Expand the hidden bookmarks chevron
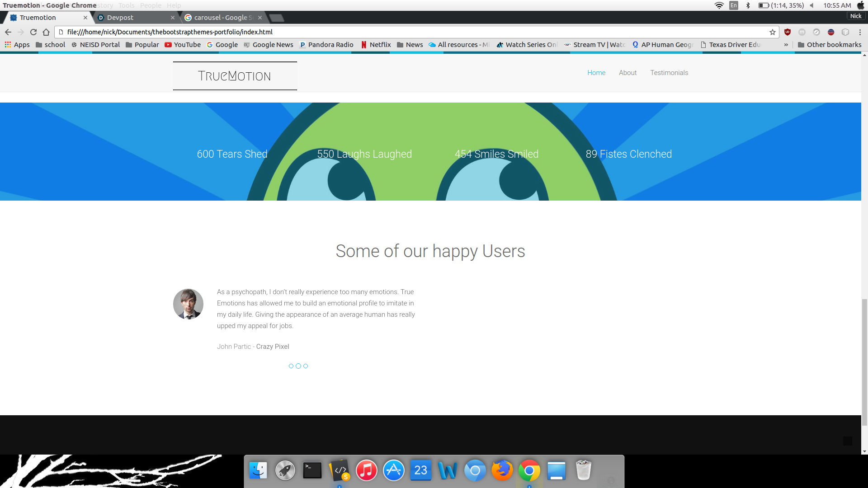 [786, 45]
